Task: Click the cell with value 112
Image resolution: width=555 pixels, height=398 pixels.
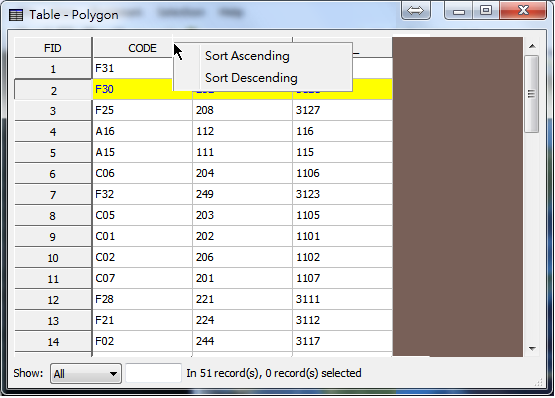Action: [242, 131]
